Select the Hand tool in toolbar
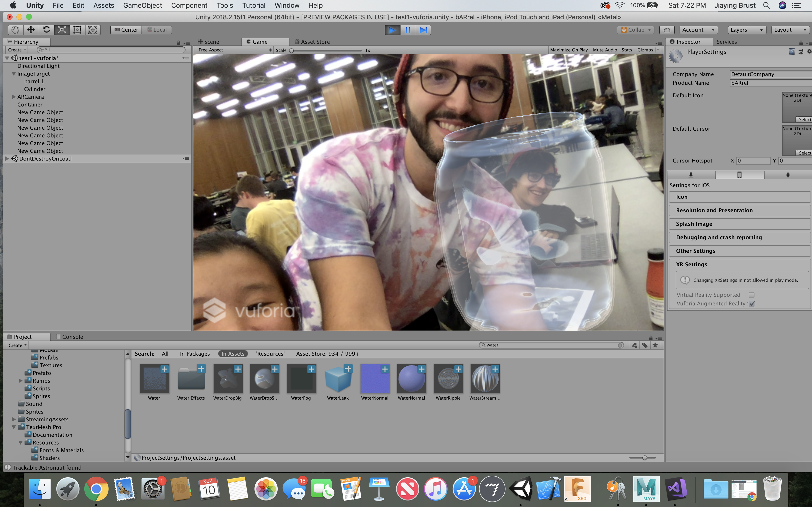 pyautogui.click(x=15, y=30)
